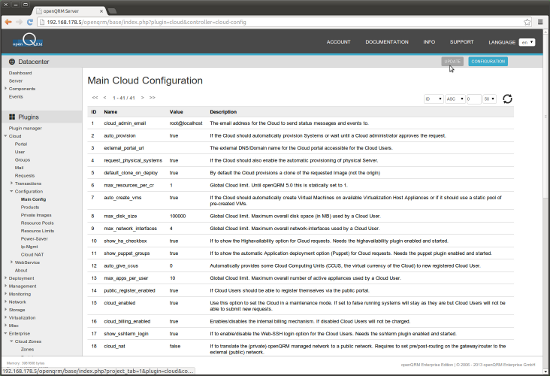Image resolution: width=550 pixels, height=376 pixels.
Task: Open a new browser tab
Action: point(112,11)
